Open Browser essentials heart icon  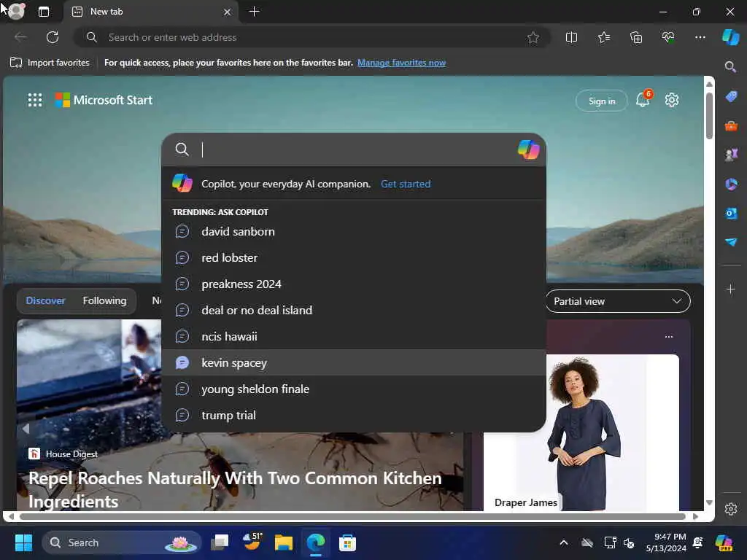(668, 37)
